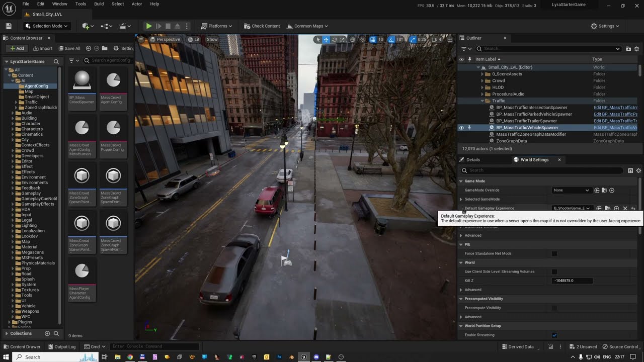The height and width of the screenshot is (362, 644).
Task: Open the Output Log
Action: 61,346
